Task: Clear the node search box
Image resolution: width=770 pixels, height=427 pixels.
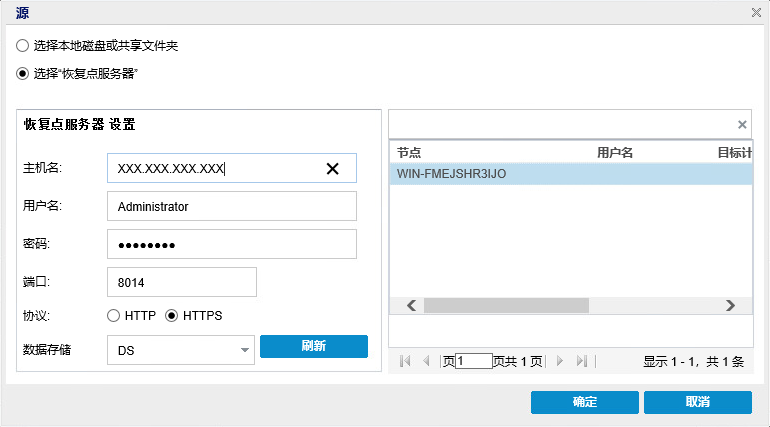Action: coord(742,125)
